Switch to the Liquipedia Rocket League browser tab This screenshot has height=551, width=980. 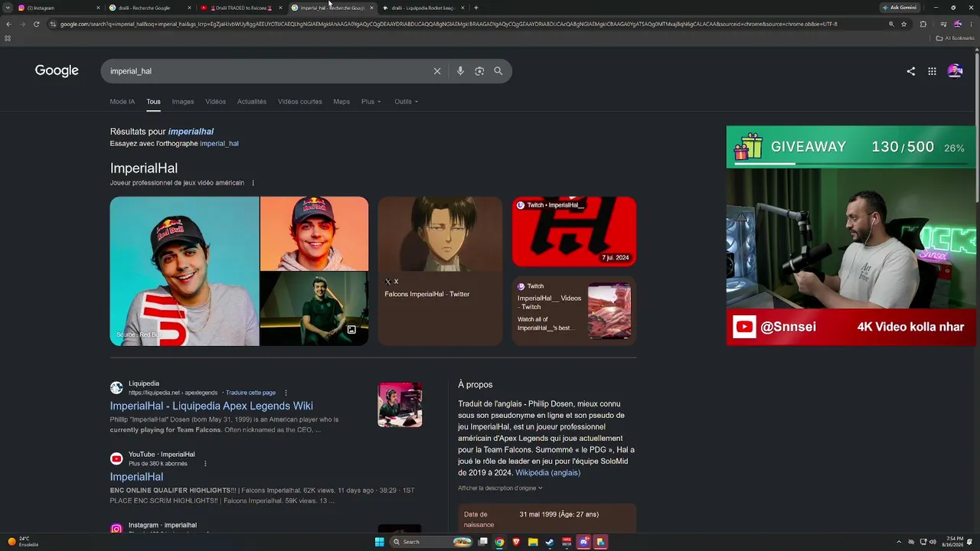click(424, 8)
